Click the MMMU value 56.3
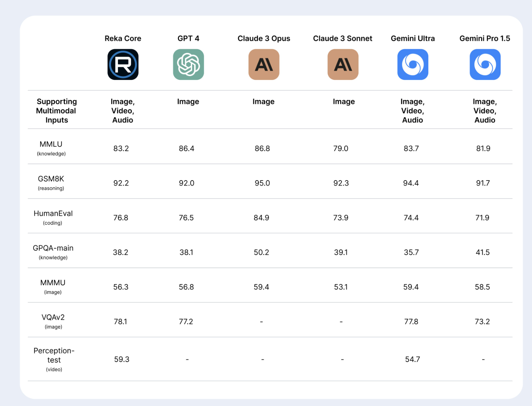Image resolution: width=532 pixels, height=406 pixels. 121,287
